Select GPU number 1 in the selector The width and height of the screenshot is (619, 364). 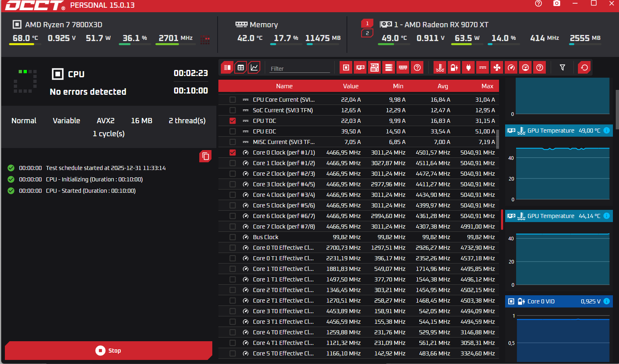(367, 24)
